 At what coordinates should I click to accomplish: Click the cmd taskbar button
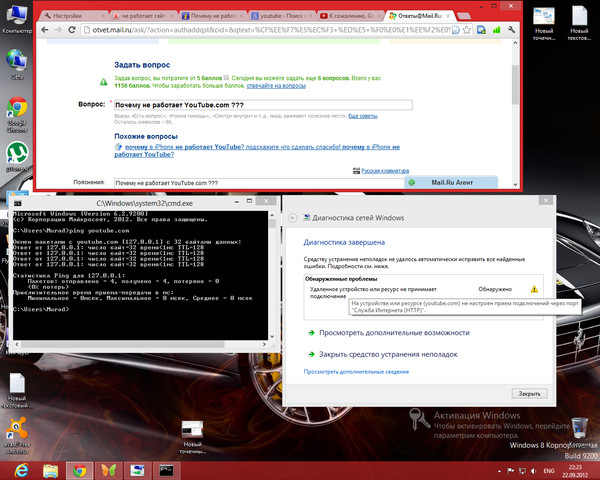click(166, 470)
